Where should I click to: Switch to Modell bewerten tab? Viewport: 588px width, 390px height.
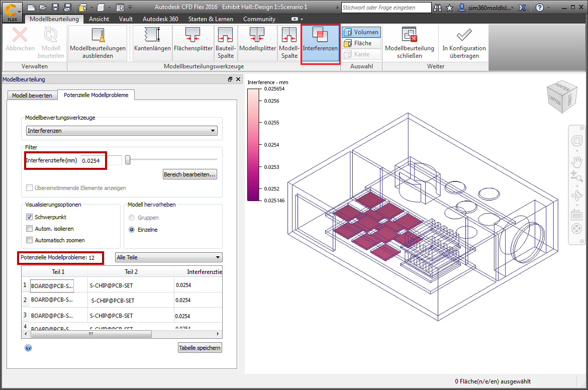pyautogui.click(x=32, y=95)
